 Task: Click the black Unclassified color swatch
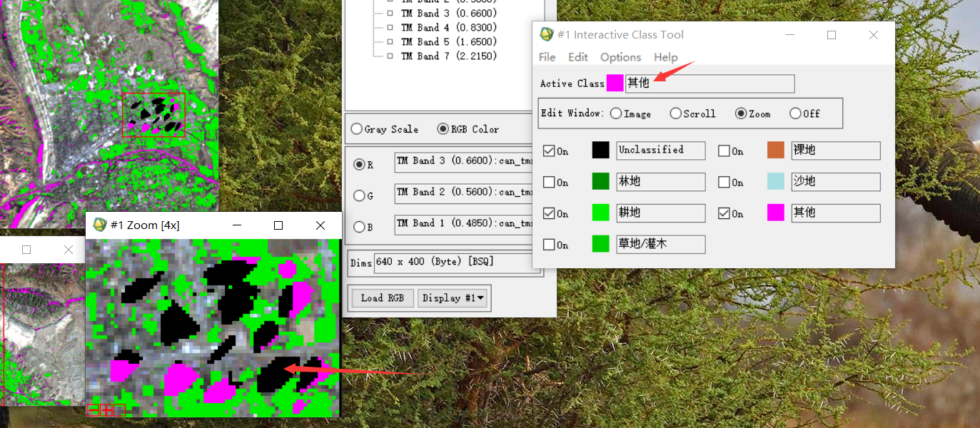[x=601, y=150]
